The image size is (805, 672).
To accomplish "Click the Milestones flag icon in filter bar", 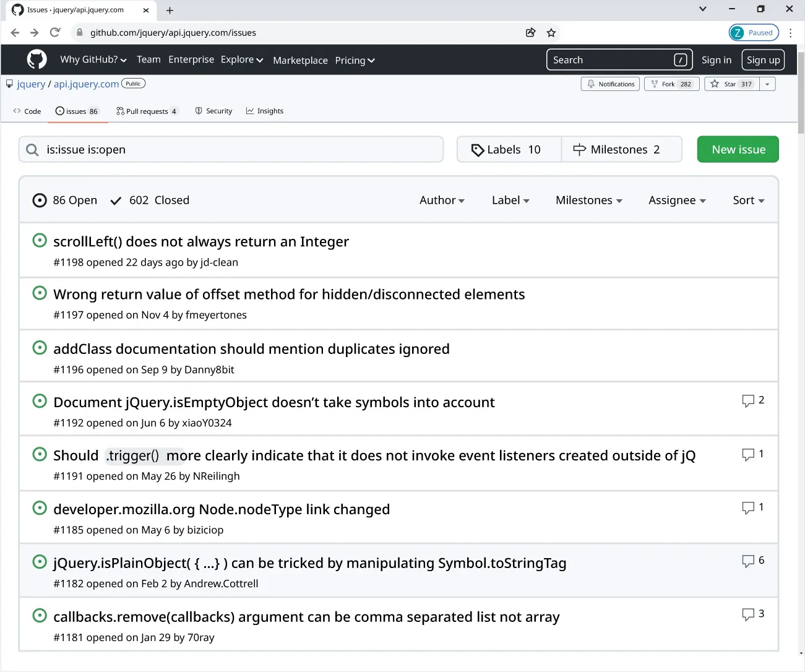I will [x=579, y=149].
